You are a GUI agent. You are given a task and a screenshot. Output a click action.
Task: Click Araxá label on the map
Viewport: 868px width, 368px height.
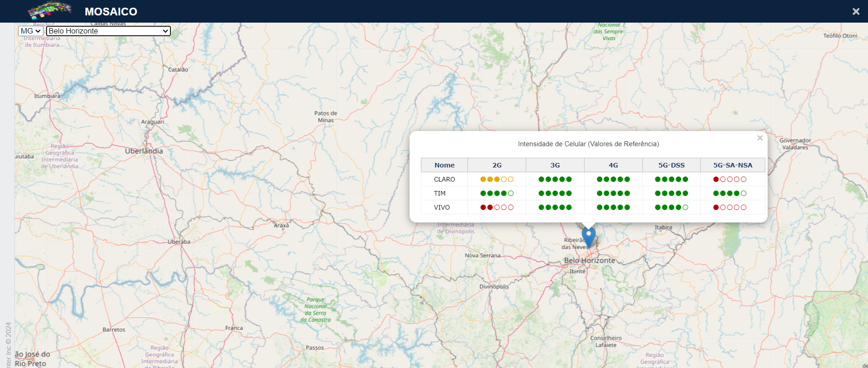(281, 225)
